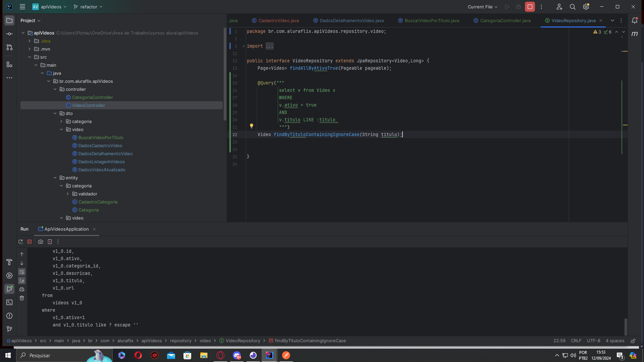Viewport: 644px width, 362px height.
Task: Toggle scroll to end in console
Action: click(22, 281)
